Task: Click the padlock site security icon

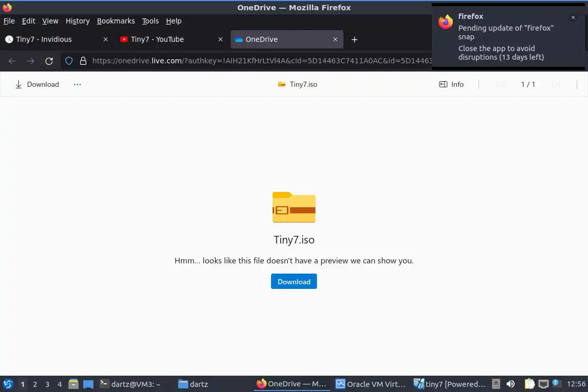Action: click(83, 61)
